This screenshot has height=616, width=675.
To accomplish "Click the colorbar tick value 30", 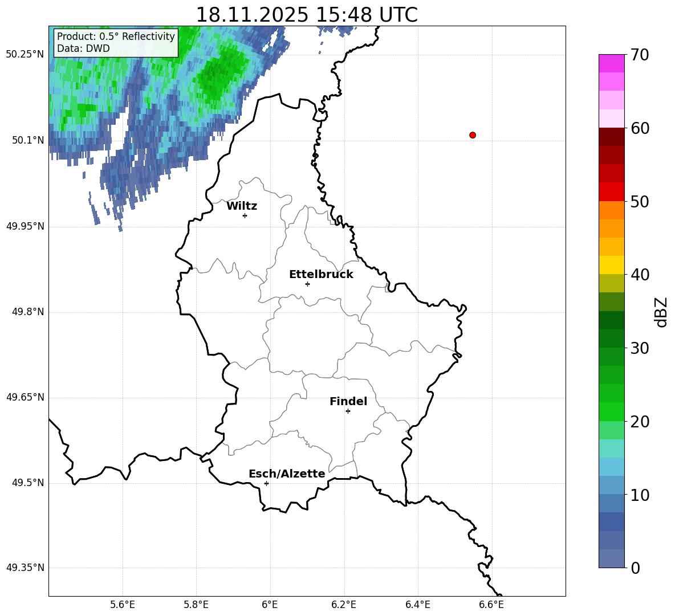I will 640,348.
